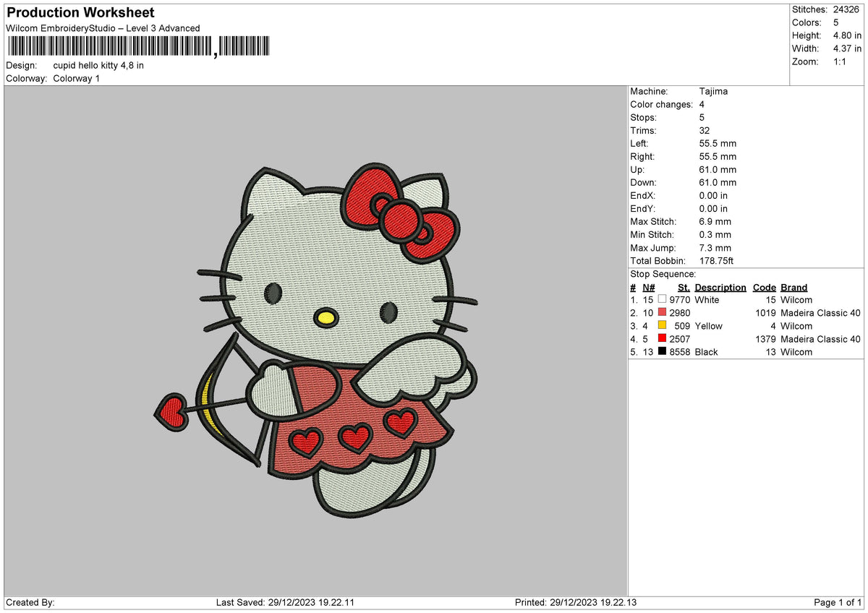
Task: Click the 'Code' column header
Action: [x=764, y=287]
